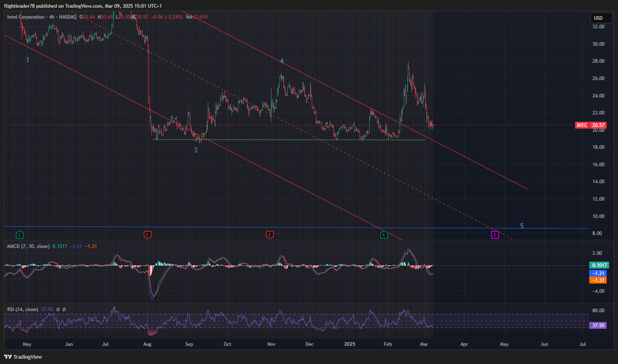Click the -4.00 MACD scale label
Viewport: 618px width, 364px height.
598,291
